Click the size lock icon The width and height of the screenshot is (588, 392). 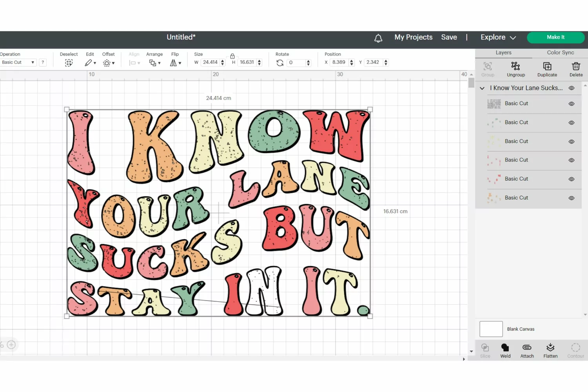coord(232,56)
